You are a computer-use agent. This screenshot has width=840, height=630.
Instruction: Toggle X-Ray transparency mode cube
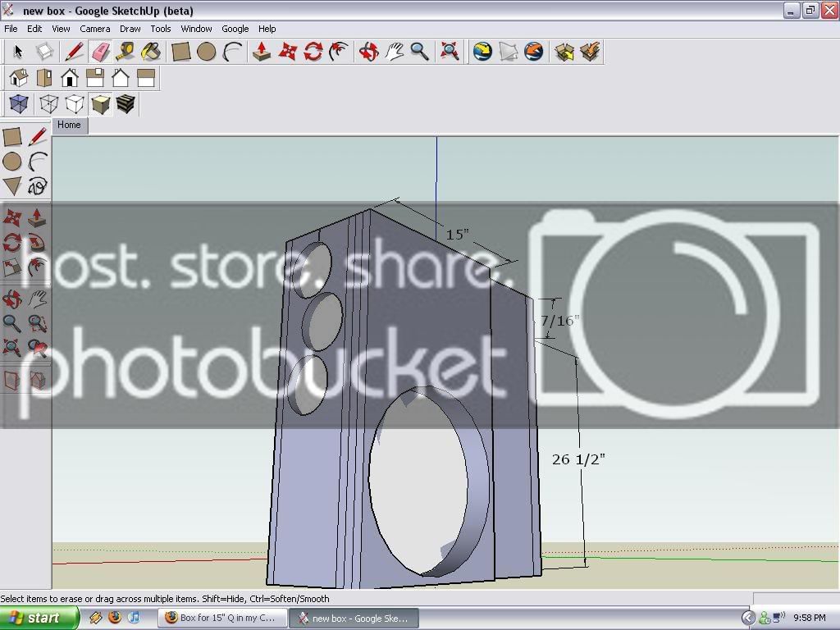point(19,104)
